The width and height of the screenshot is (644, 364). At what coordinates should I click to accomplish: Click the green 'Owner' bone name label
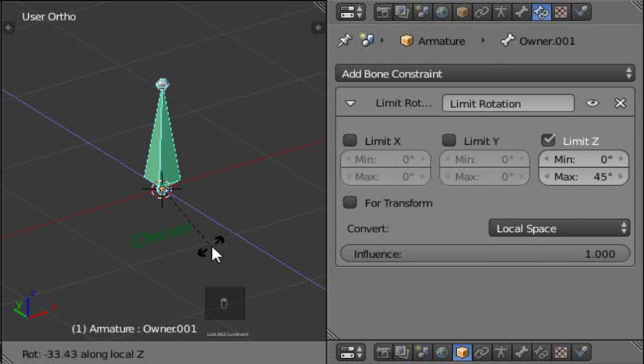161,236
